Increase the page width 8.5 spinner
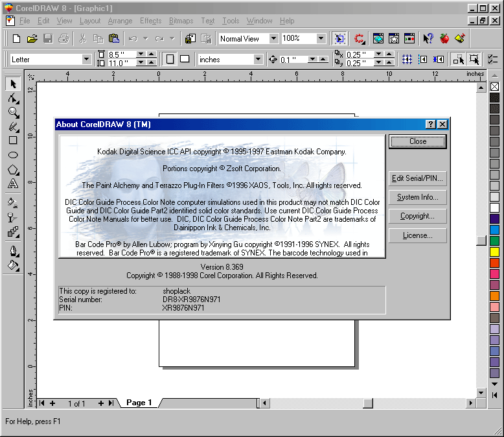504x437 pixels. [x=152, y=54]
